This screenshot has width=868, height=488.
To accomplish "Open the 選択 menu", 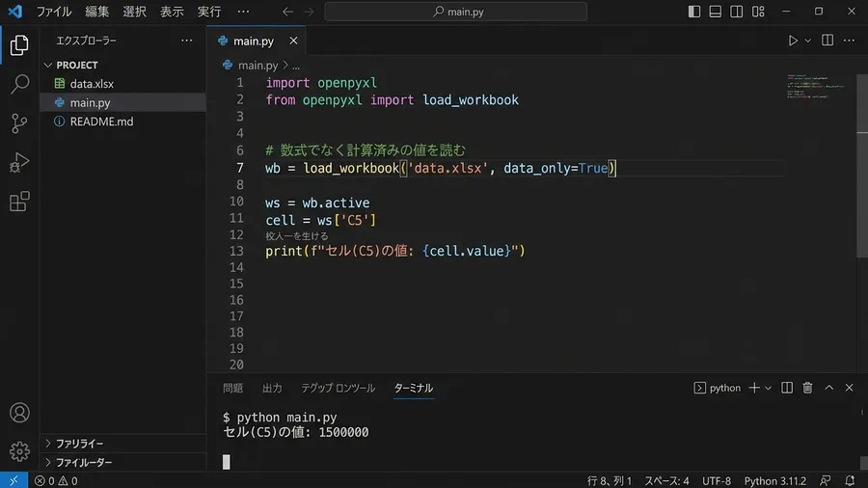I will pos(134,12).
